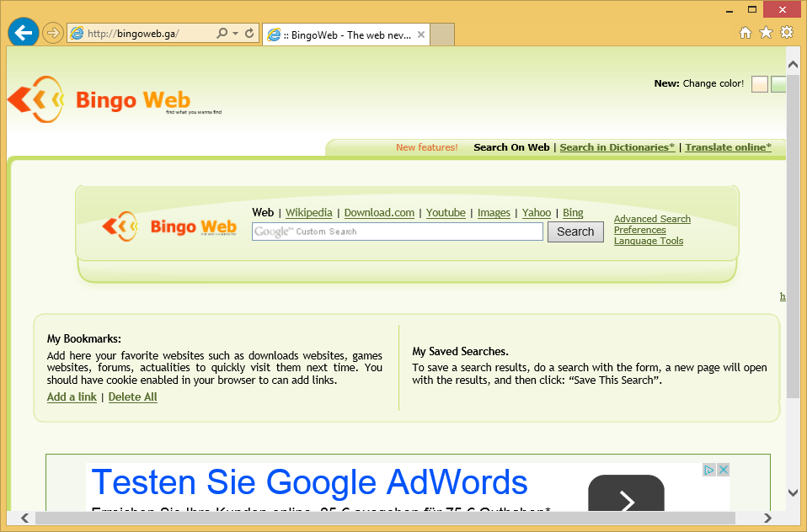Click the vertical scrollbar thumb
This screenshot has width=807, height=532.
(793, 237)
